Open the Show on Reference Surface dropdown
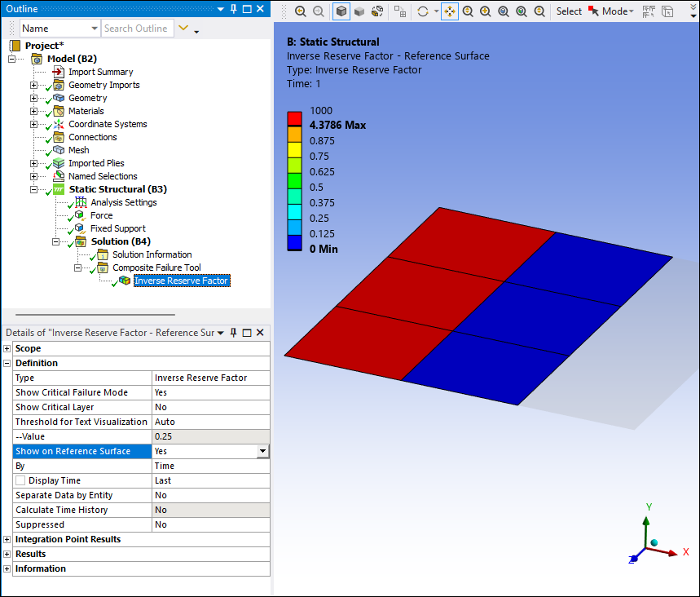The height and width of the screenshot is (597, 700). pyautogui.click(x=262, y=451)
